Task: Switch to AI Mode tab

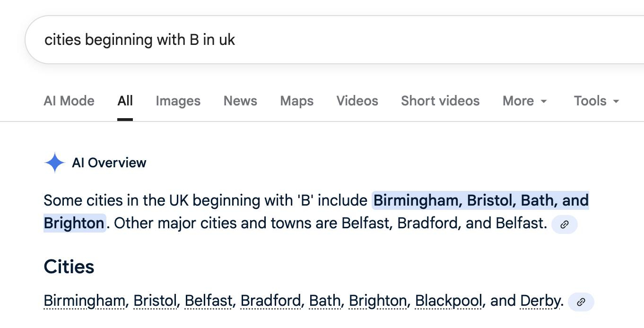Action: 69,101
